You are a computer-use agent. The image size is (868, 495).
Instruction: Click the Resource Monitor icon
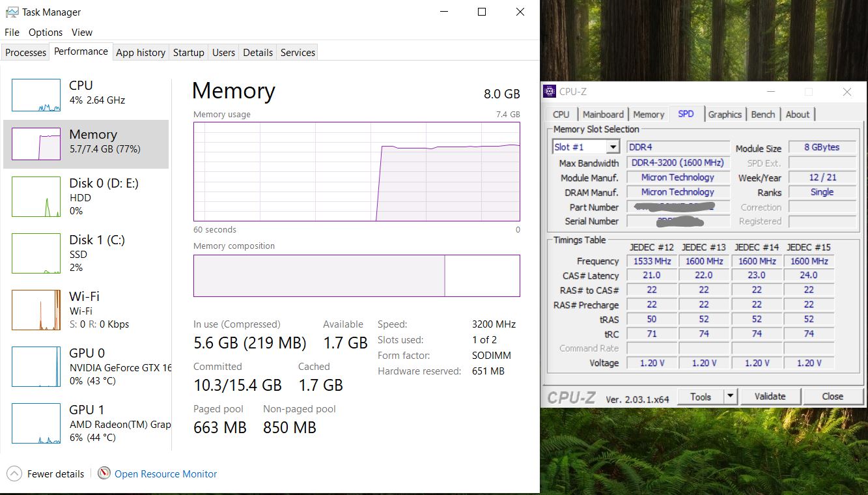[104, 474]
